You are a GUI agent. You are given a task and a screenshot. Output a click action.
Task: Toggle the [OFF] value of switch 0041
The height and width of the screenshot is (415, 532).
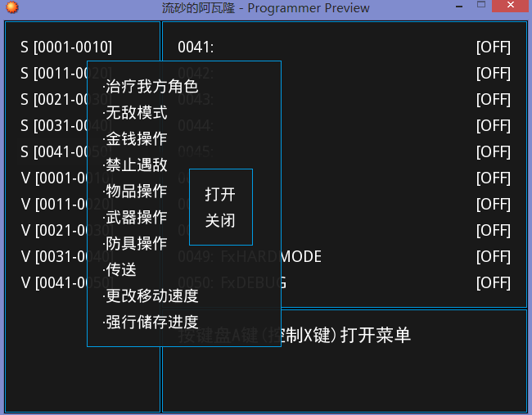pos(494,47)
